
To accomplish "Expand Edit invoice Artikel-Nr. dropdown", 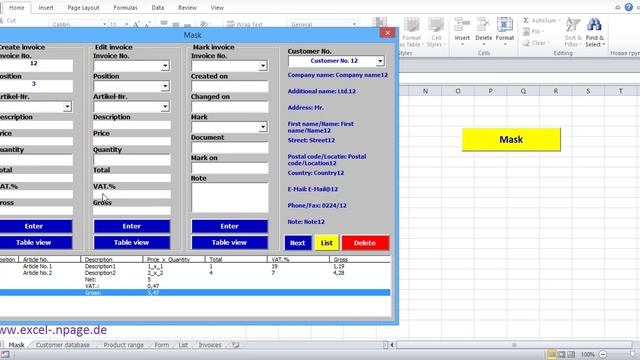I will click(x=165, y=107).
